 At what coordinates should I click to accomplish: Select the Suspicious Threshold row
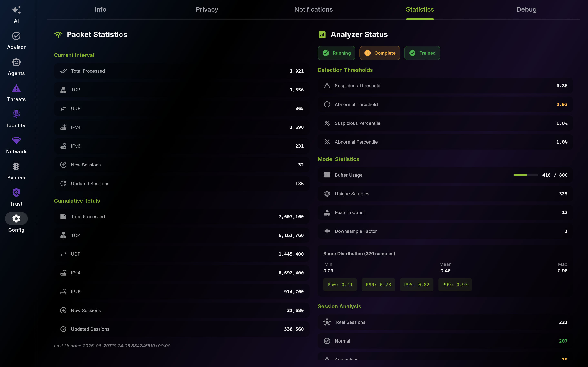[x=445, y=86]
